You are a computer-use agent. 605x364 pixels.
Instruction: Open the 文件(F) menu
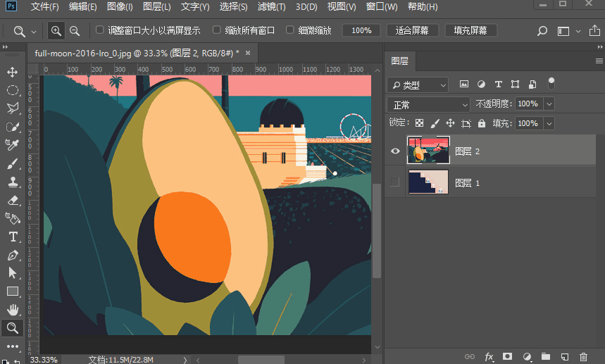tap(45, 6)
